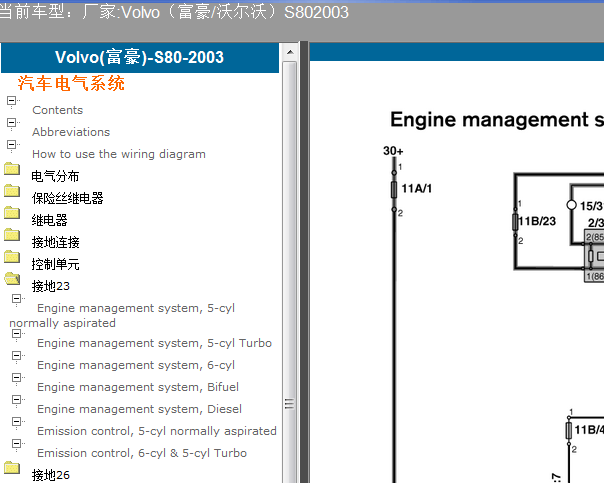604x483 pixels.
Task: Open Engine management system, 6-cyl
Action: [x=136, y=365]
